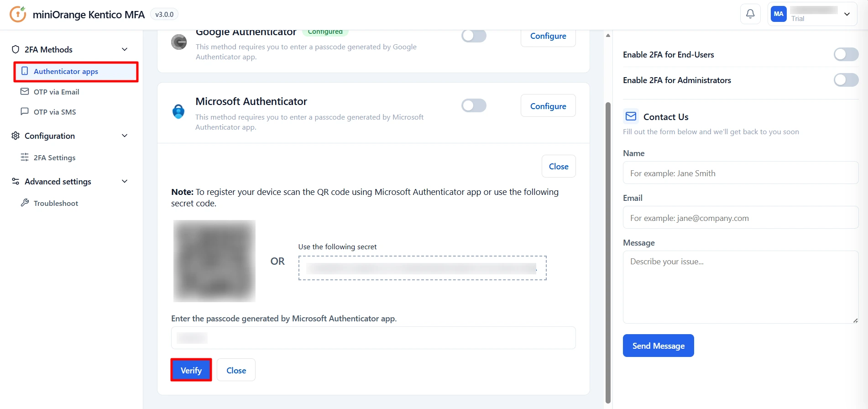Screen dimensions: 868x409
Task: Click the QR code image
Action: [214, 261]
